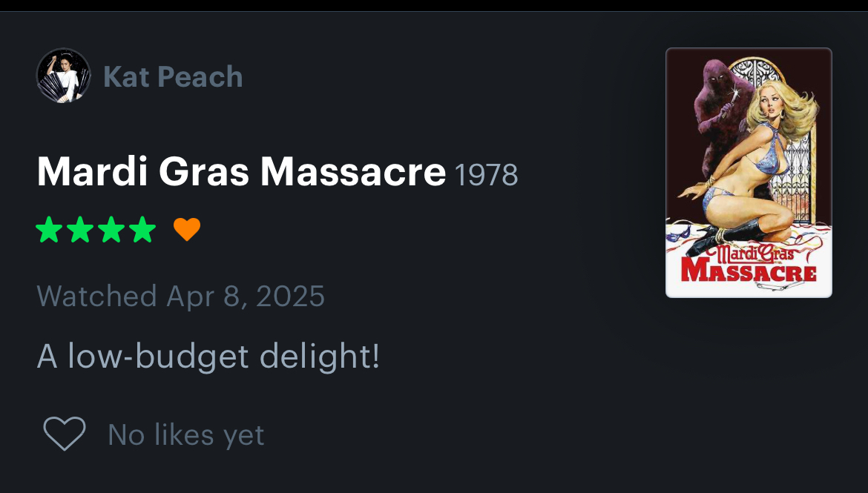Viewport: 868px width, 493px height.
Task: Click the 'A low-budget delight!' review text
Action: coord(208,356)
